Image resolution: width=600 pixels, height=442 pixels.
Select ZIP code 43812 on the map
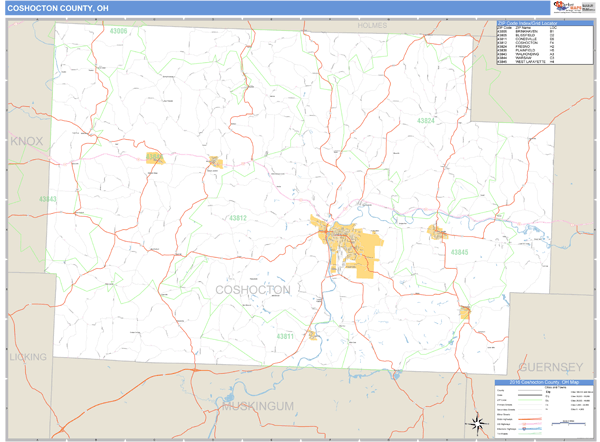click(x=238, y=218)
